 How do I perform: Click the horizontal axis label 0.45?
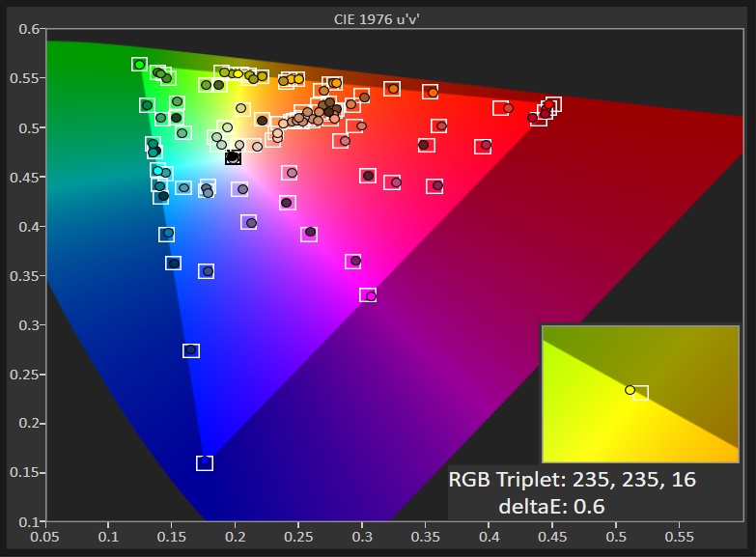point(552,537)
